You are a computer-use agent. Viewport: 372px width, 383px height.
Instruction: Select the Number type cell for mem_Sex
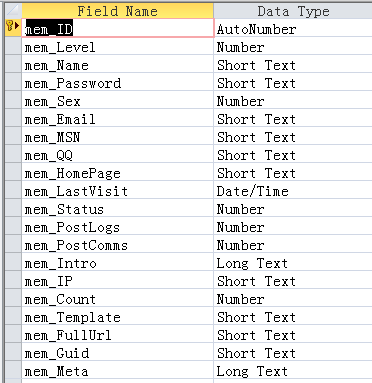[293, 100]
